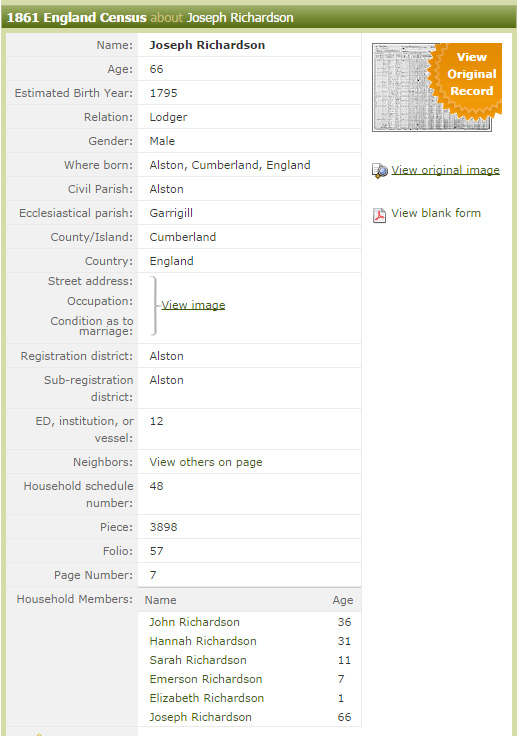Click the Joseph Richardson name value at top
Image resolution: width=518 pixels, height=736 pixels.
tap(207, 45)
